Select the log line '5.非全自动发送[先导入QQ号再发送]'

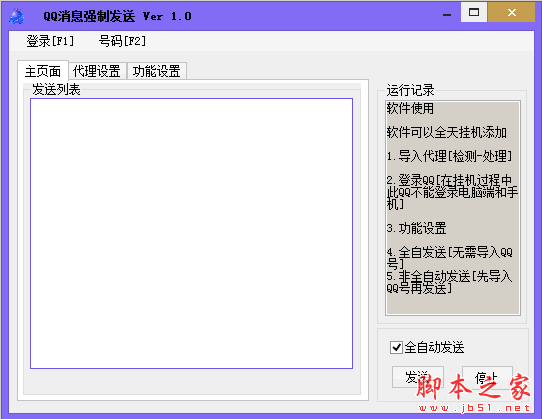click(449, 282)
